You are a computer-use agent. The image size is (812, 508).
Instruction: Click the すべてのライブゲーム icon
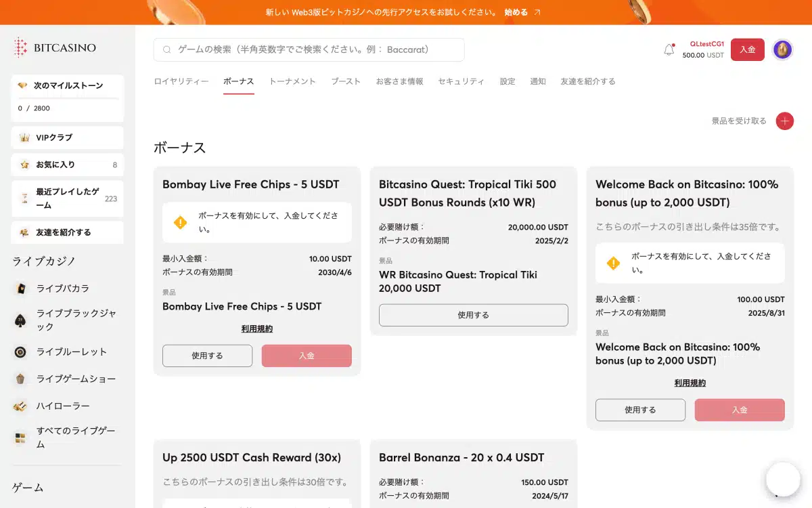pos(21,438)
